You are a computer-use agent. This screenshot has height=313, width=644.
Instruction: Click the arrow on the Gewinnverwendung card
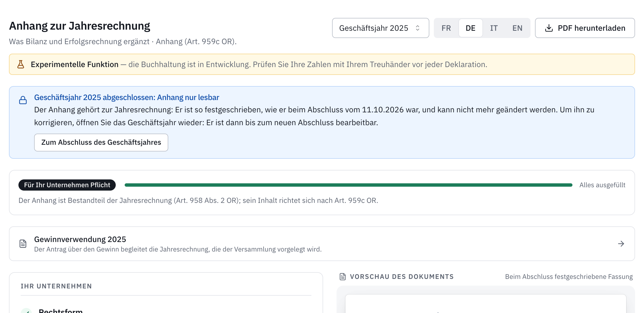click(x=621, y=244)
